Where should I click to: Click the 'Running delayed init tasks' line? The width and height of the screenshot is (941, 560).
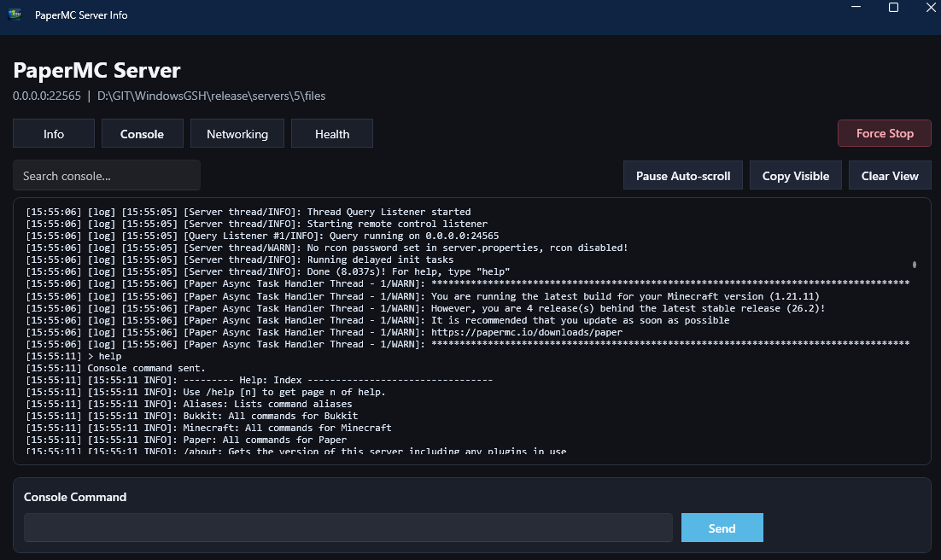[x=239, y=260]
